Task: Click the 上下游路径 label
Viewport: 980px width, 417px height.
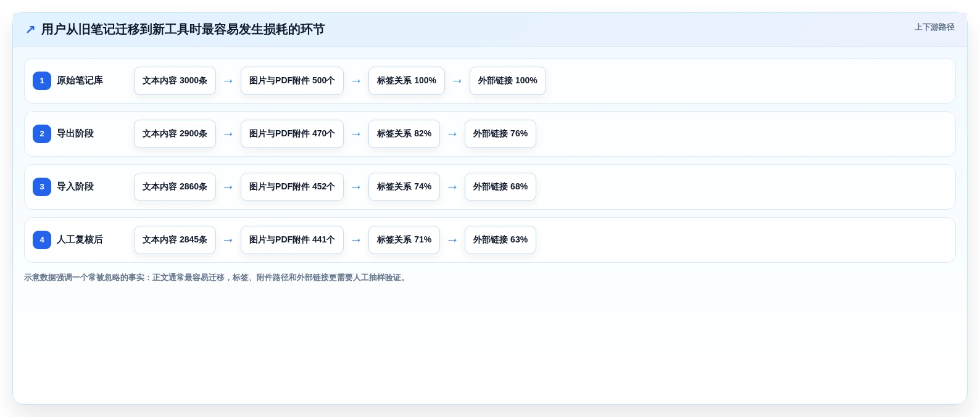Action: 934,27
